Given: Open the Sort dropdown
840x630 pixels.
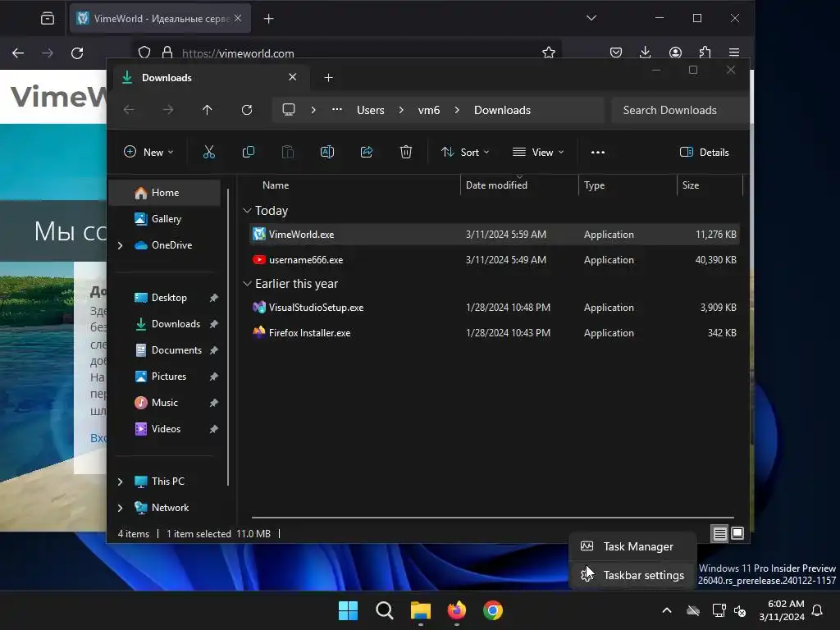Looking at the screenshot, I should point(465,152).
